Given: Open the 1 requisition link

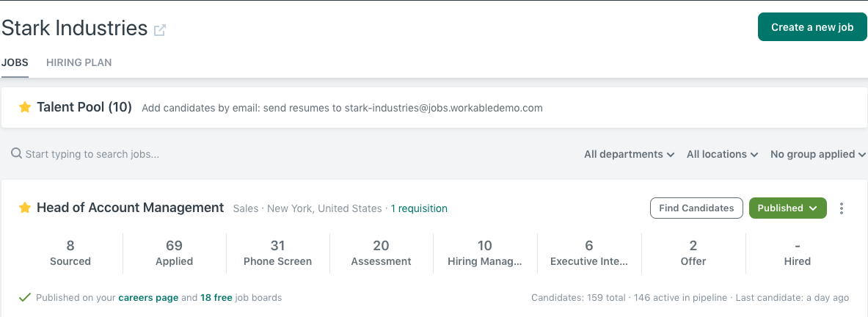Looking at the screenshot, I should click(419, 208).
